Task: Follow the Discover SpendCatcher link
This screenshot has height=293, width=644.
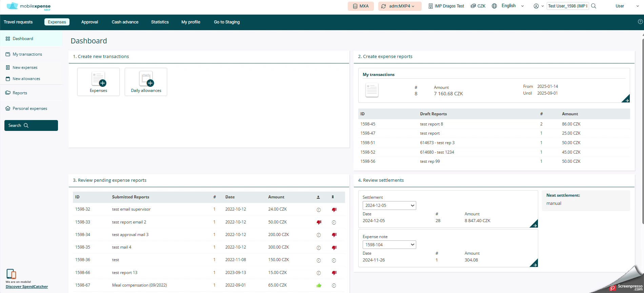Action: (27, 287)
